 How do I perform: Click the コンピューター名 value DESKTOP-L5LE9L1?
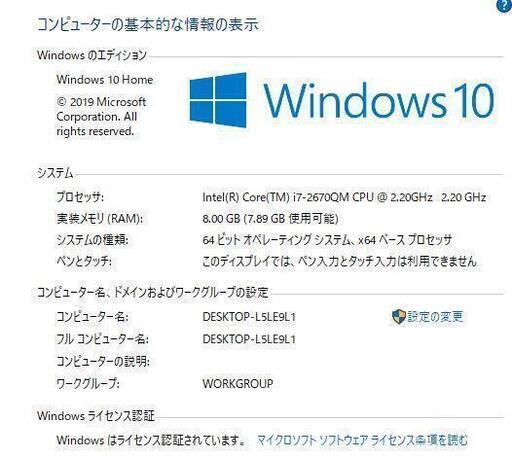coord(249,317)
